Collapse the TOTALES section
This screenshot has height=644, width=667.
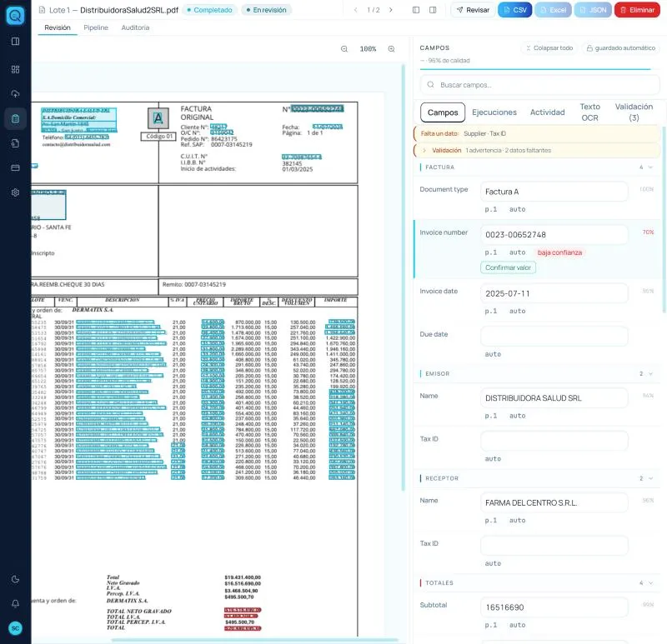650,583
